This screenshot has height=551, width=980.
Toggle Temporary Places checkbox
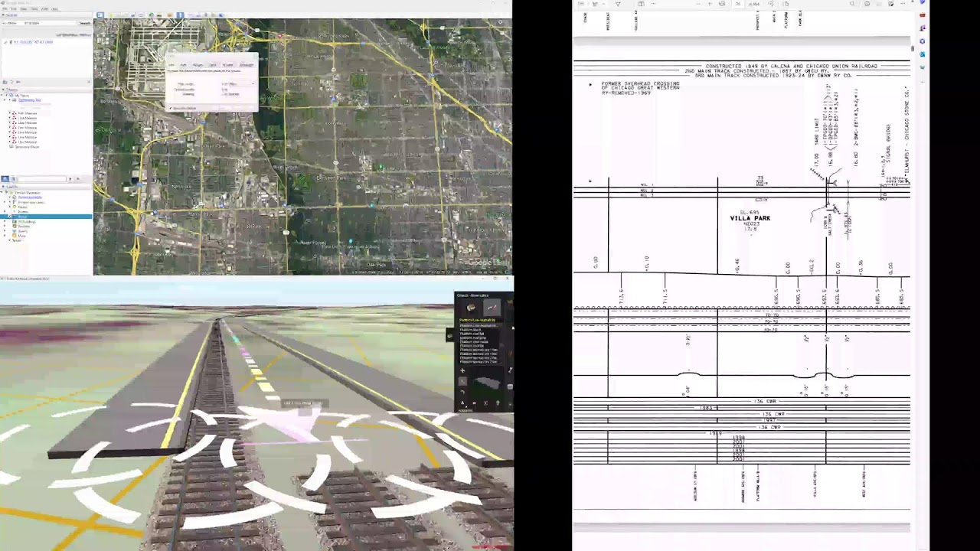[x=7, y=147]
